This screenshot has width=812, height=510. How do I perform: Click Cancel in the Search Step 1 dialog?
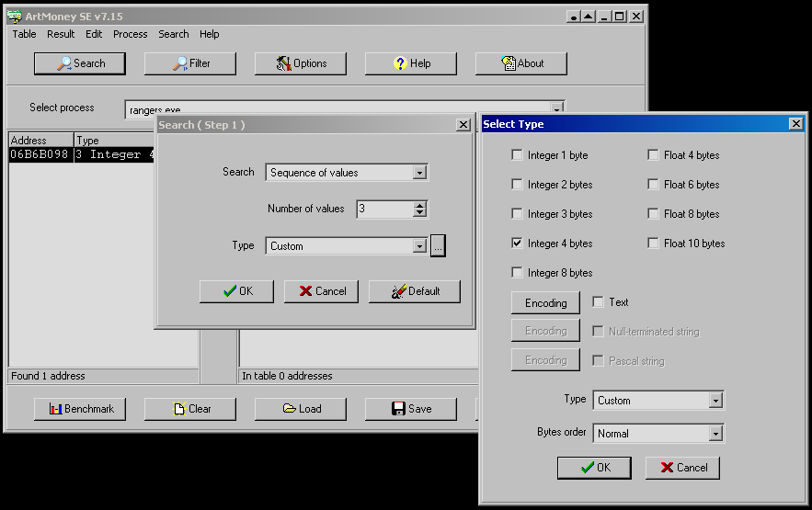(x=321, y=291)
